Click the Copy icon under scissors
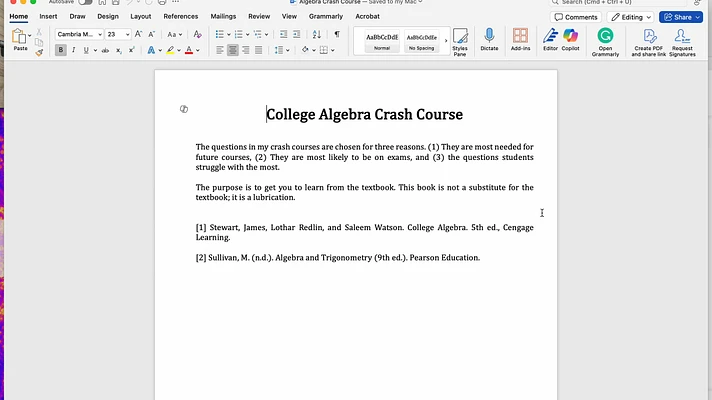 pyautogui.click(x=39, y=42)
